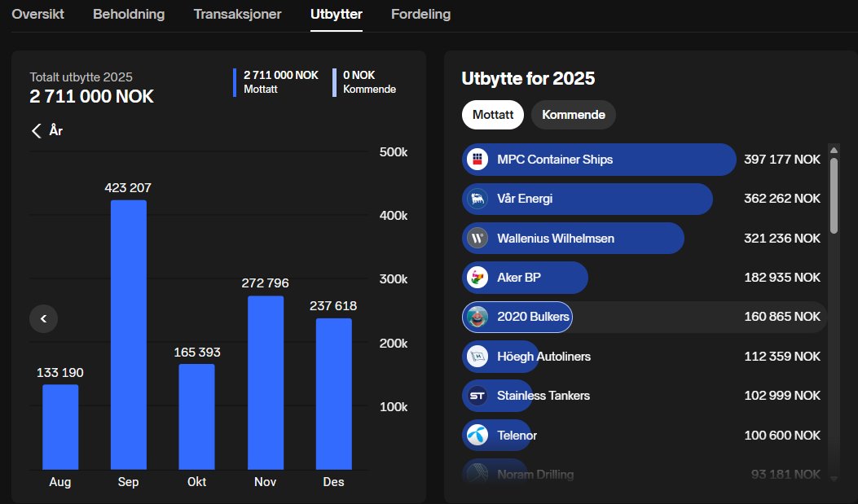Click the Des bar in the chart
This screenshot has height=504, width=858.
(x=334, y=394)
